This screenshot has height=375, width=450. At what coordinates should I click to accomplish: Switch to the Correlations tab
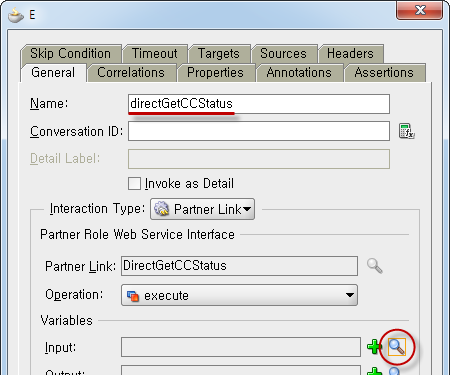coord(131,73)
